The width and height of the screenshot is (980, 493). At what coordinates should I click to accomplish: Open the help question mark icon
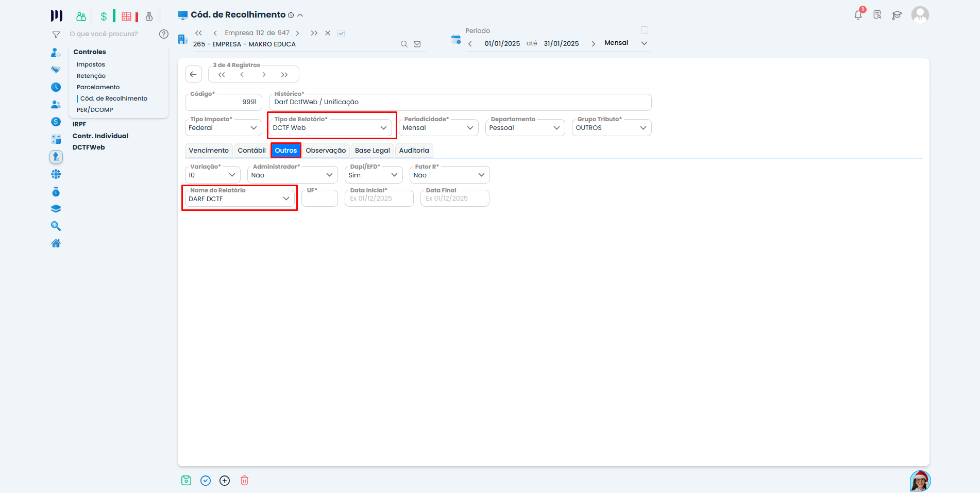164,34
